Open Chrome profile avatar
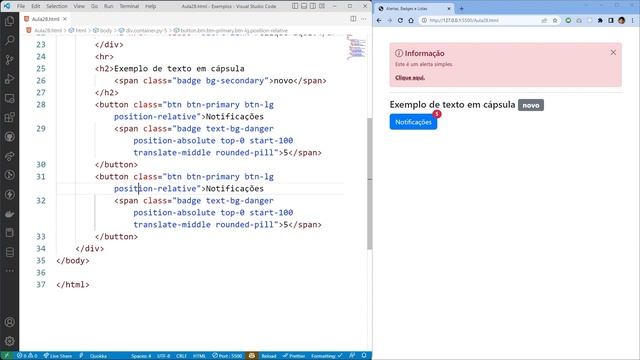The image size is (640, 360). [621, 20]
